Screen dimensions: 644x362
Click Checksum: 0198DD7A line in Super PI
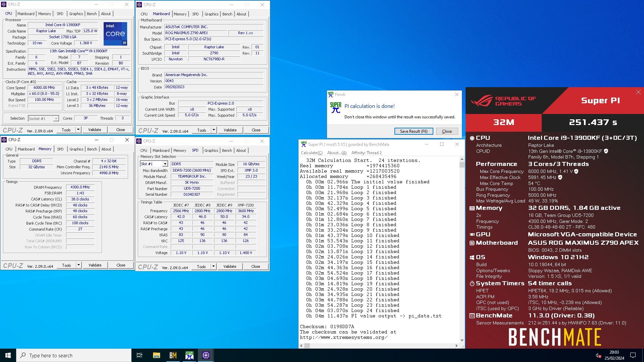click(327, 327)
